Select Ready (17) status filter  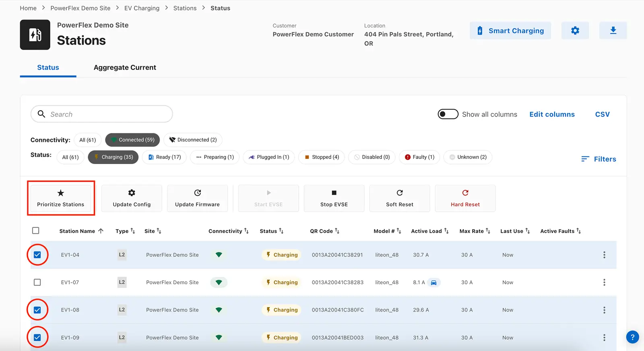[x=164, y=157]
